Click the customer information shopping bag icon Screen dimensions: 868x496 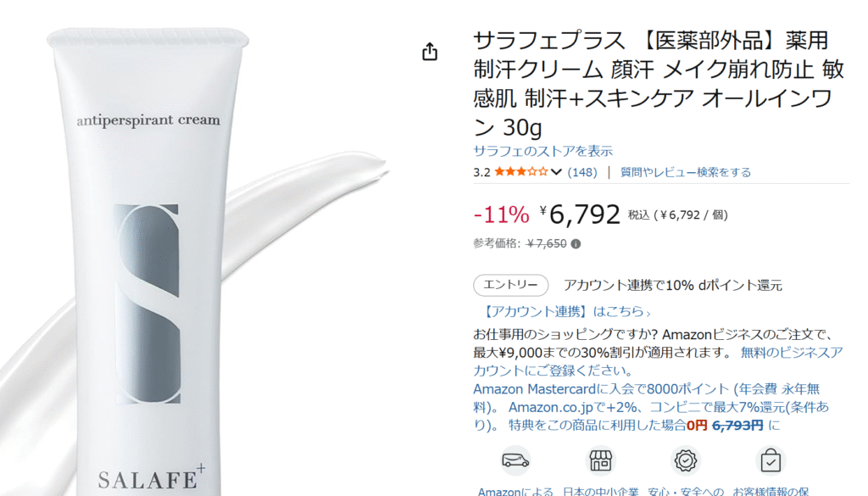770,460
